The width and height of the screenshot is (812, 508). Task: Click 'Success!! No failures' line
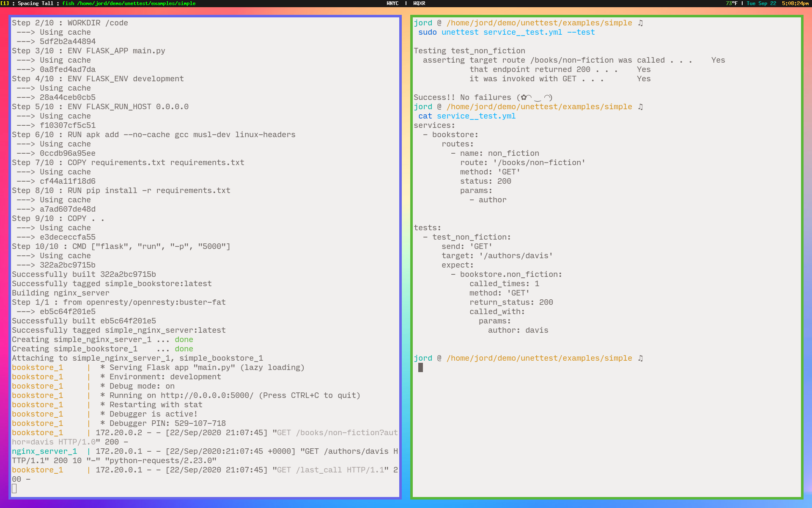click(483, 97)
